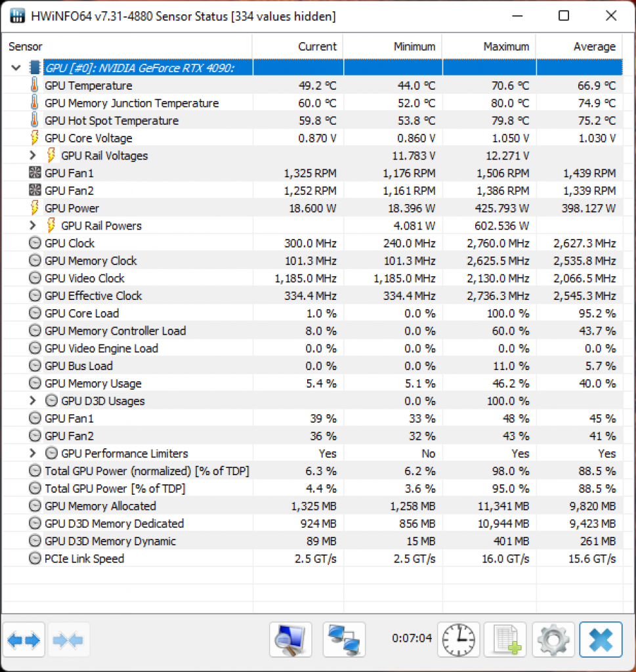
Task: Close sensors with the blue X button
Action: [x=601, y=640]
